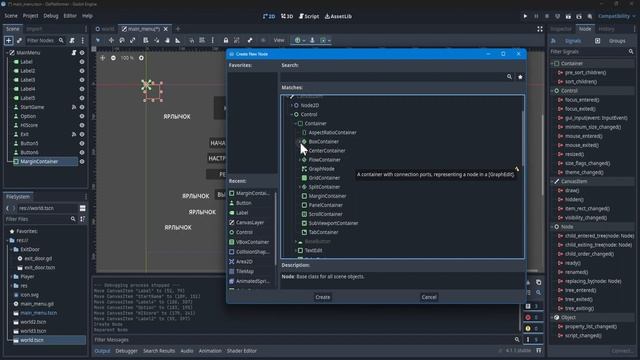Toggle visibility of Option node
The width and height of the screenshot is (640, 360).
[82, 116]
